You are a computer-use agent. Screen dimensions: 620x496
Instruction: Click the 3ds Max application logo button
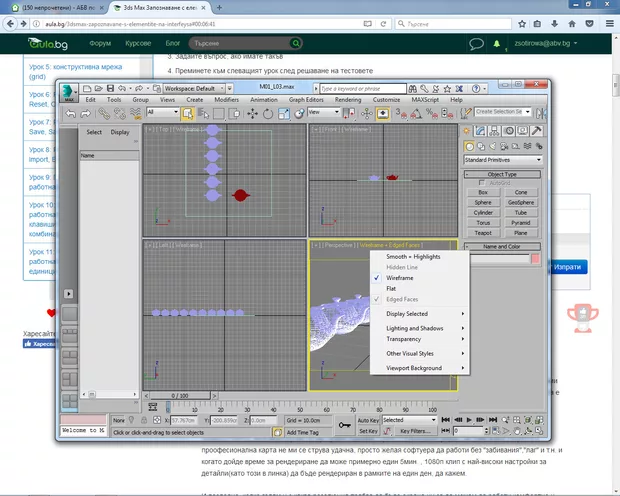[68, 90]
